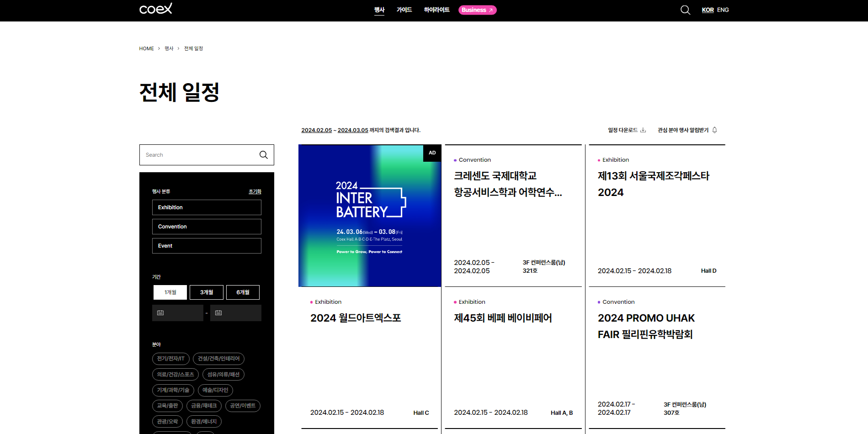The height and width of the screenshot is (434, 868).
Task: Click the Convention label on the PROMO UHAK card
Action: (x=618, y=302)
